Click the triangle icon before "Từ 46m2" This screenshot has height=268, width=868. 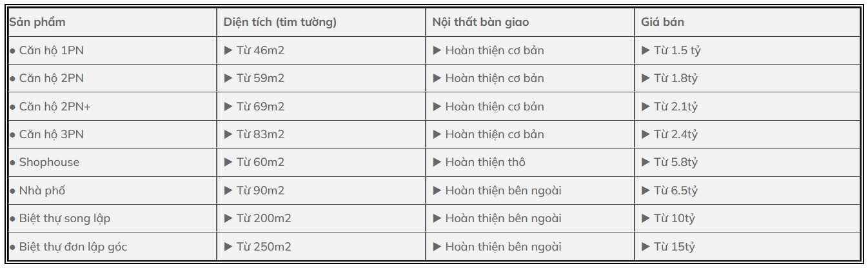click(228, 50)
